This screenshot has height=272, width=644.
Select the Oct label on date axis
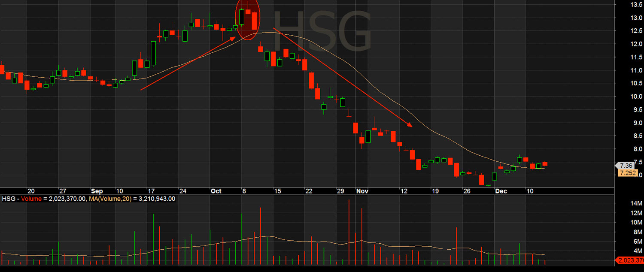coord(216,191)
